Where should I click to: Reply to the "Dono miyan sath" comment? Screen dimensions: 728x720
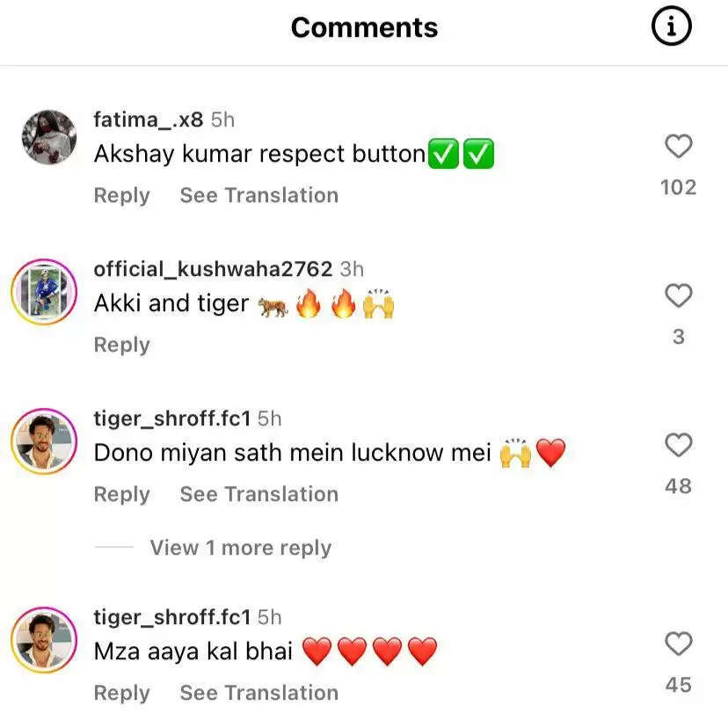coord(121,494)
